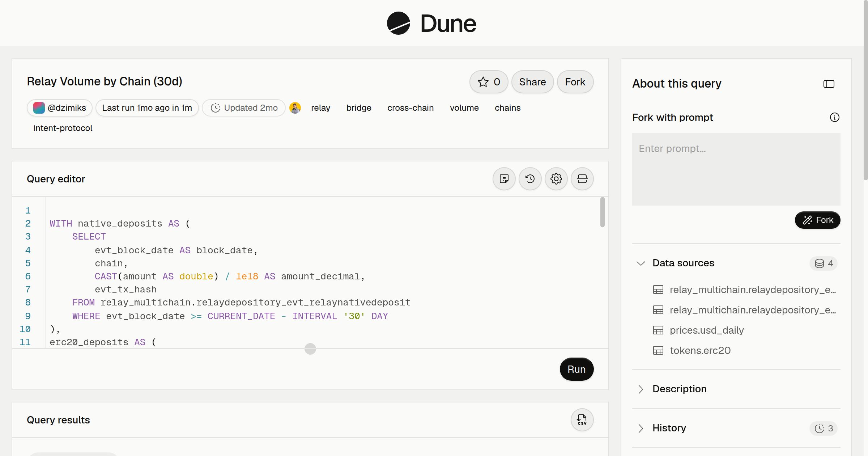The height and width of the screenshot is (456, 868).
Task: Select the relay tag
Action: tap(320, 108)
